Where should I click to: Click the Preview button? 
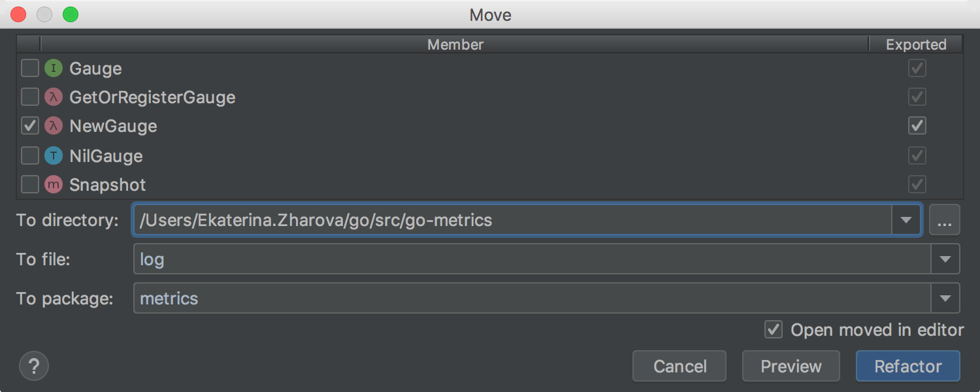[x=791, y=366]
